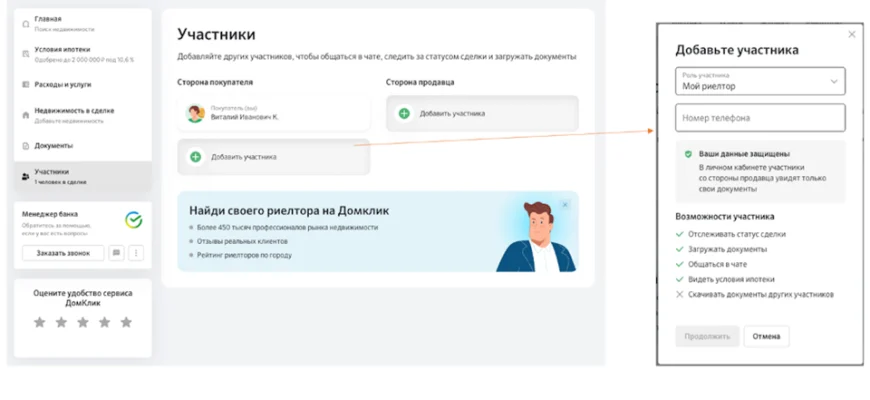Click the Номер телефона input field
The height and width of the screenshot is (400, 870).
click(x=760, y=118)
